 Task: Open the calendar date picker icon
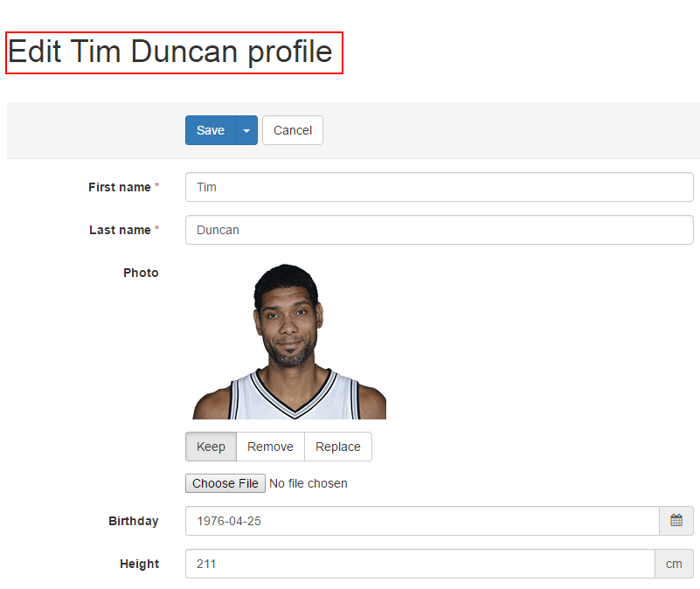pyautogui.click(x=676, y=521)
